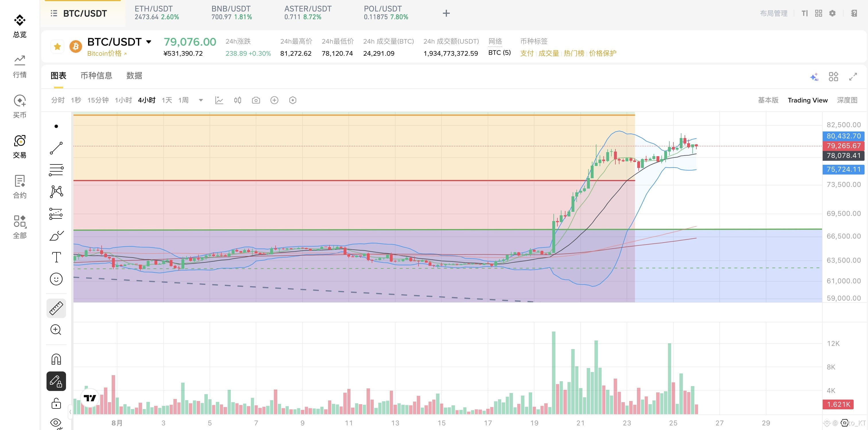The width and height of the screenshot is (868, 430).
Task: Expand more time intervals dropdown
Action: point(201,100)
